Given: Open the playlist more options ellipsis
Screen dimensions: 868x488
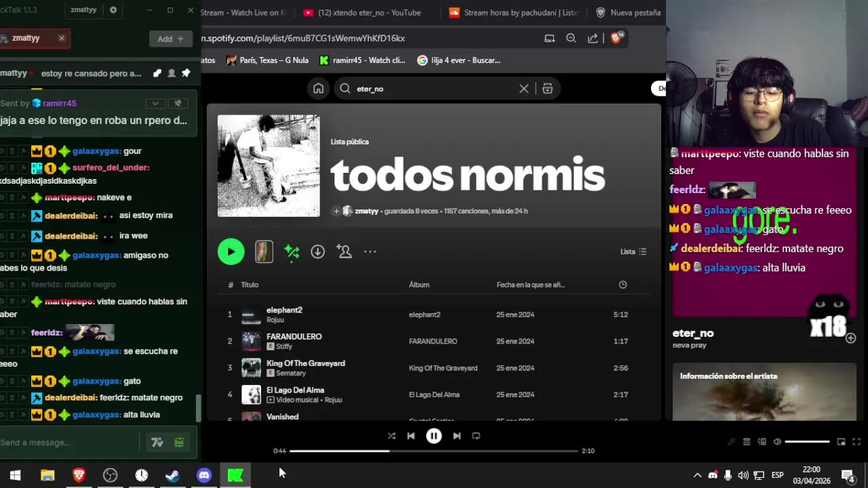Looking at the screenshot, I should click(370, 251).
